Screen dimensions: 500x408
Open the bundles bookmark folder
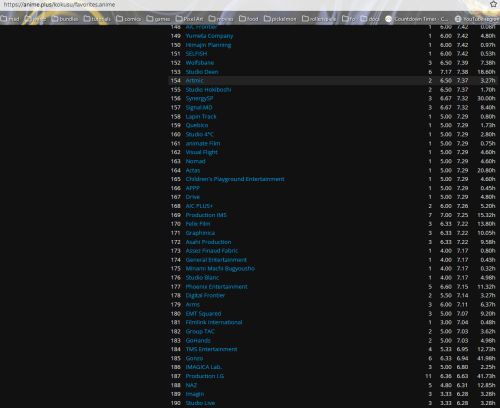click(65, 19)
